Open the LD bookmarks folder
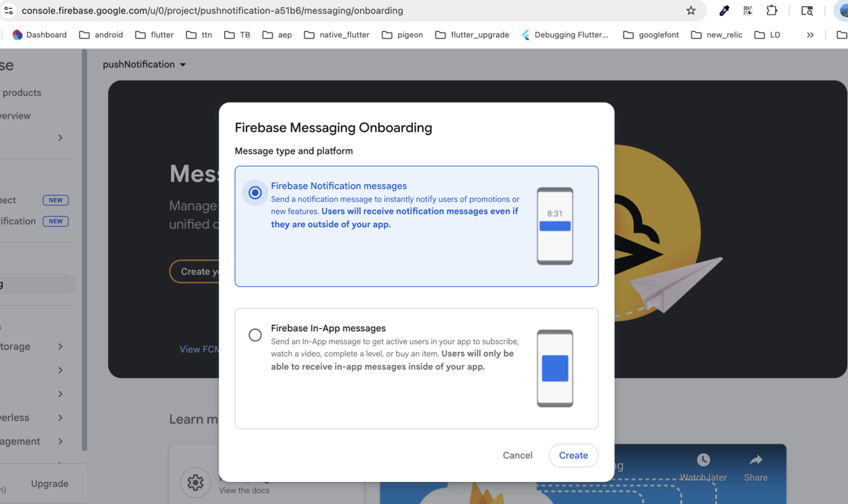 pyautogui.click(x=768, y=35)
